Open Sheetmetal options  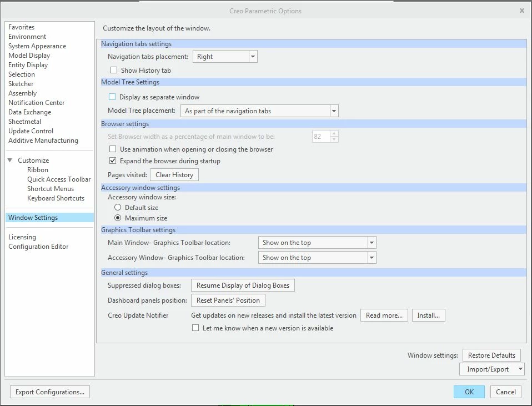25,122
